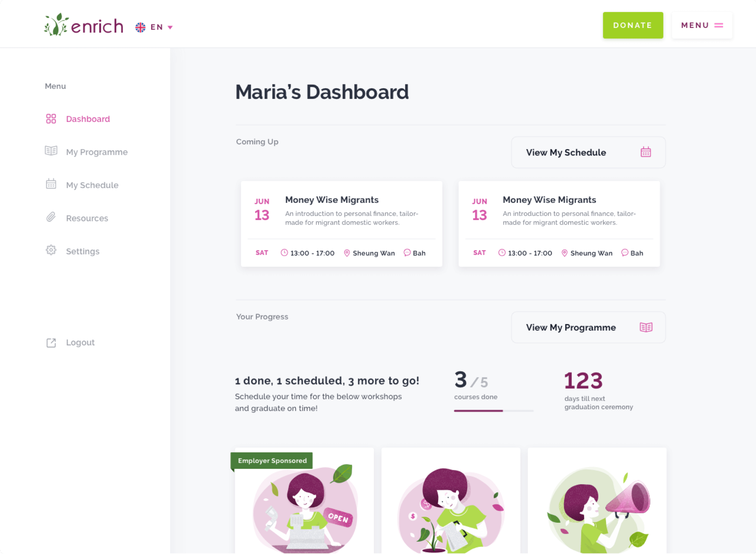Open the MENU hamburger button
Viewport: 756px width, 554px height.
click(702, 25)
